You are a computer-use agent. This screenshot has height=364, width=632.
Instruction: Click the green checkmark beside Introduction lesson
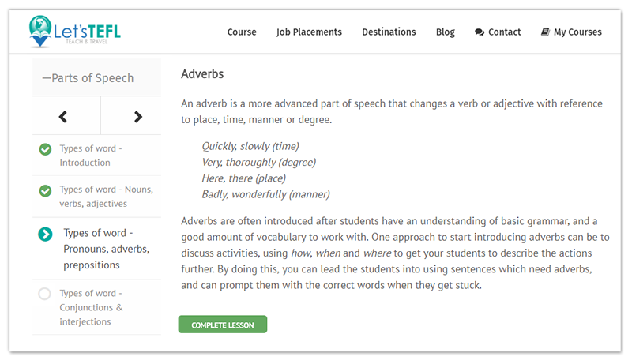[x=45, y=149]
